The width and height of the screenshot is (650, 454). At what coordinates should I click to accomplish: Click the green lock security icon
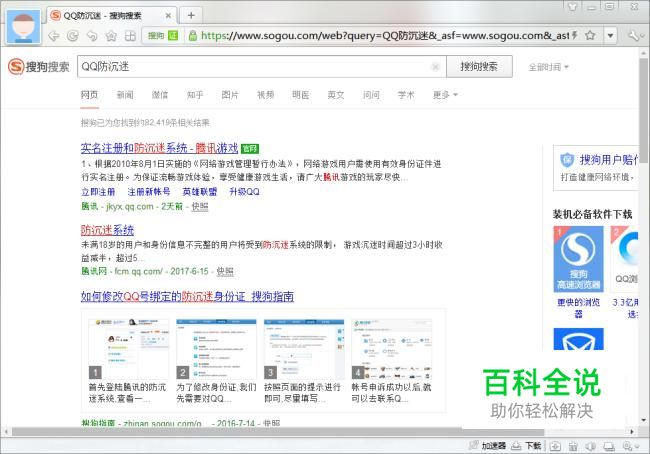[192, 36]
